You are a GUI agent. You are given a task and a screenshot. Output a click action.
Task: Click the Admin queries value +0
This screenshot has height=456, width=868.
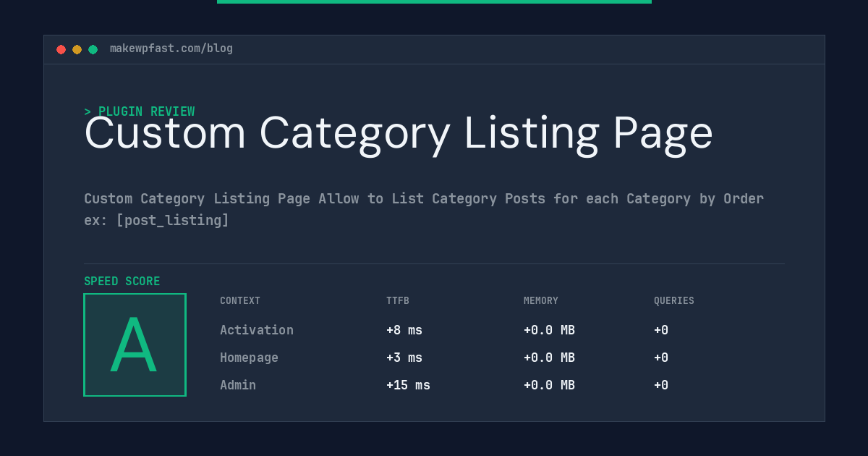[661, 385]
